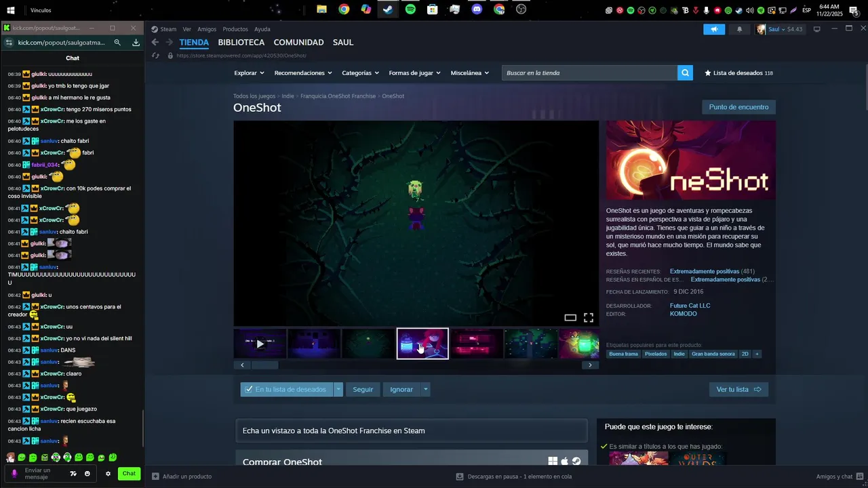This screenshot has height=488, width=868.
Task: Switch to the COMUNIDAD tab
Action: tap(298, 42)
